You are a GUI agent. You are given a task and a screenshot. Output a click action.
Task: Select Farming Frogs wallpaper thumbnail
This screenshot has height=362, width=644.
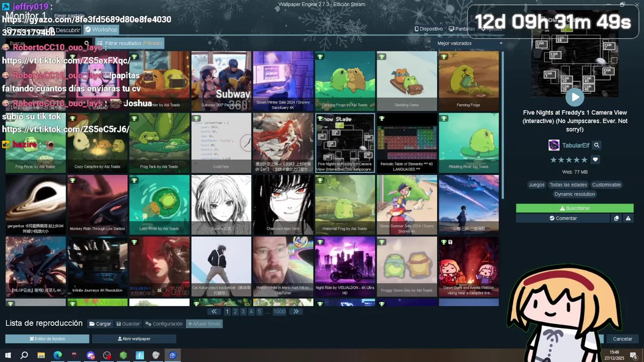coord(468,80)
